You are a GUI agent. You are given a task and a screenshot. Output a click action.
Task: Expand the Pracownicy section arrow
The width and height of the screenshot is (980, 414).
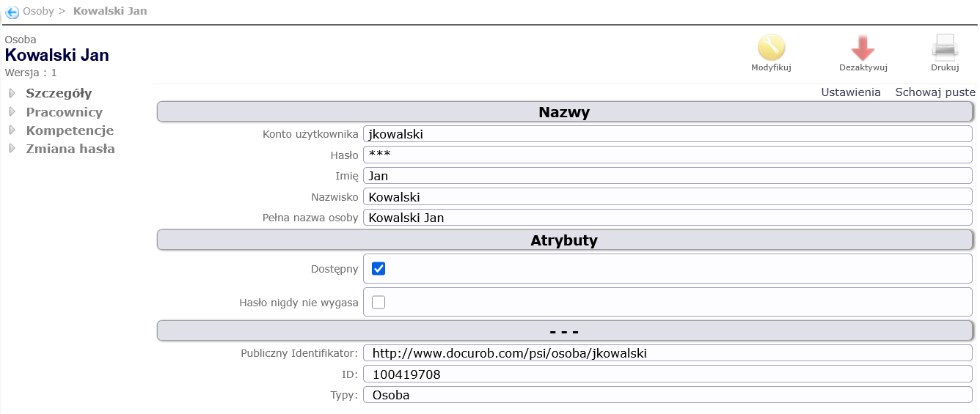pos(12,112)
